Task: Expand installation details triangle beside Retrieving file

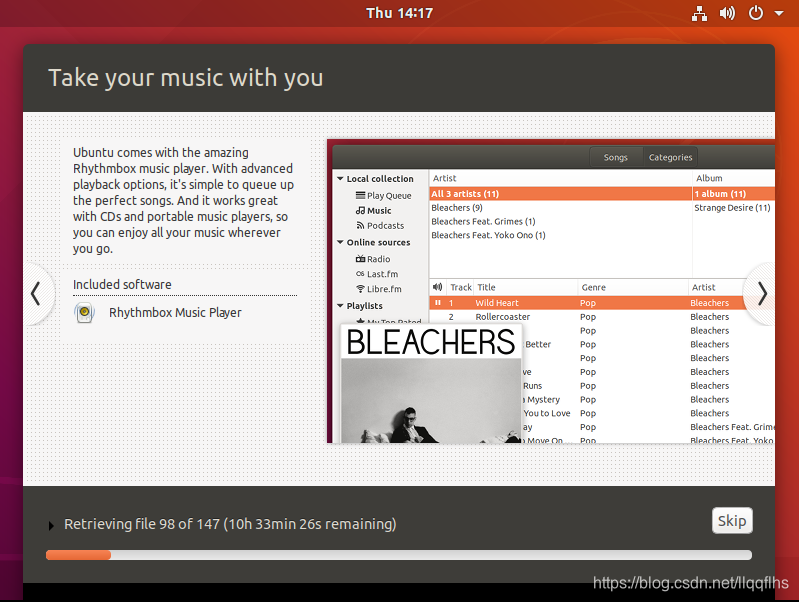Action: click(x=51, y=526)
